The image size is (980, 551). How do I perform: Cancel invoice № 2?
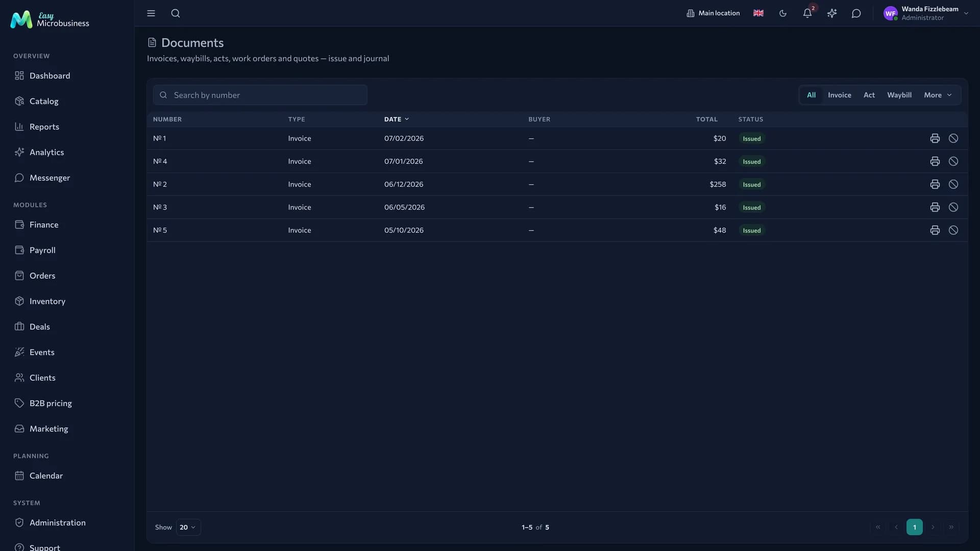(953, 184)
